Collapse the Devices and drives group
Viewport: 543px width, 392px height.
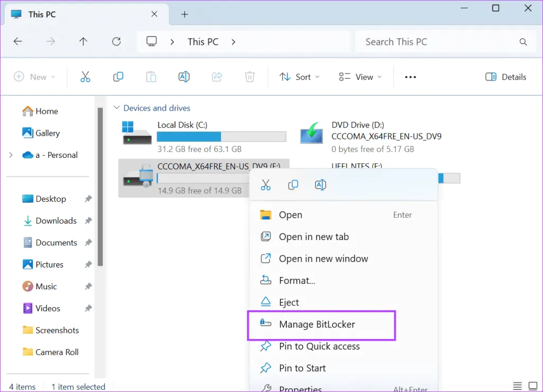[x=117, y=108]
